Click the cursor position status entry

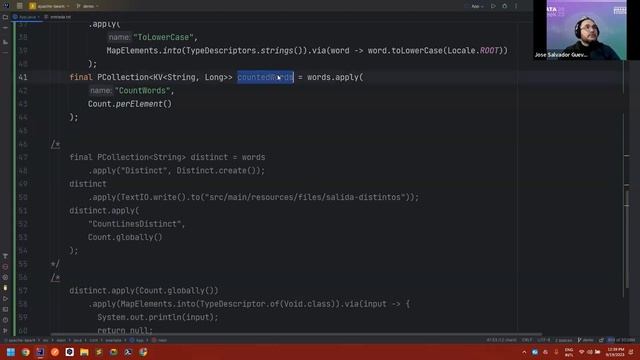[501, 340]
